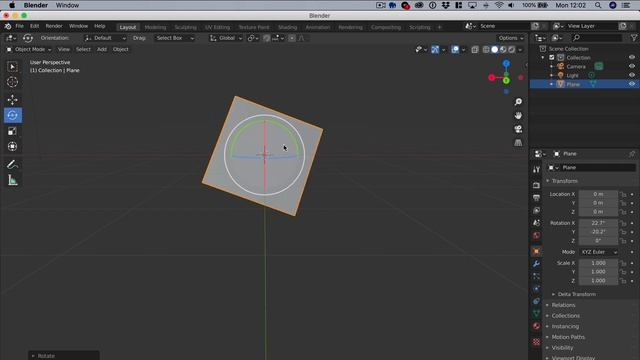The image size is (640, 360).
Task: Select the Transform tool
Action: (12, 146)
